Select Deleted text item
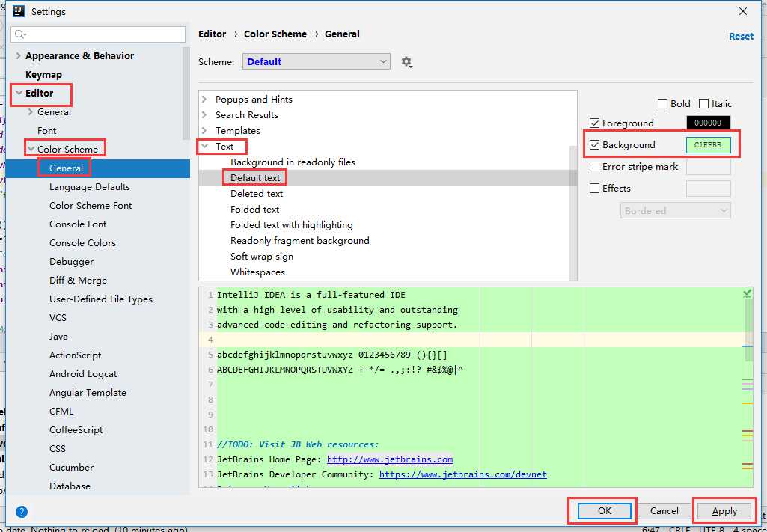This screenshot has width=767, height=532. [x=257, y=193]
